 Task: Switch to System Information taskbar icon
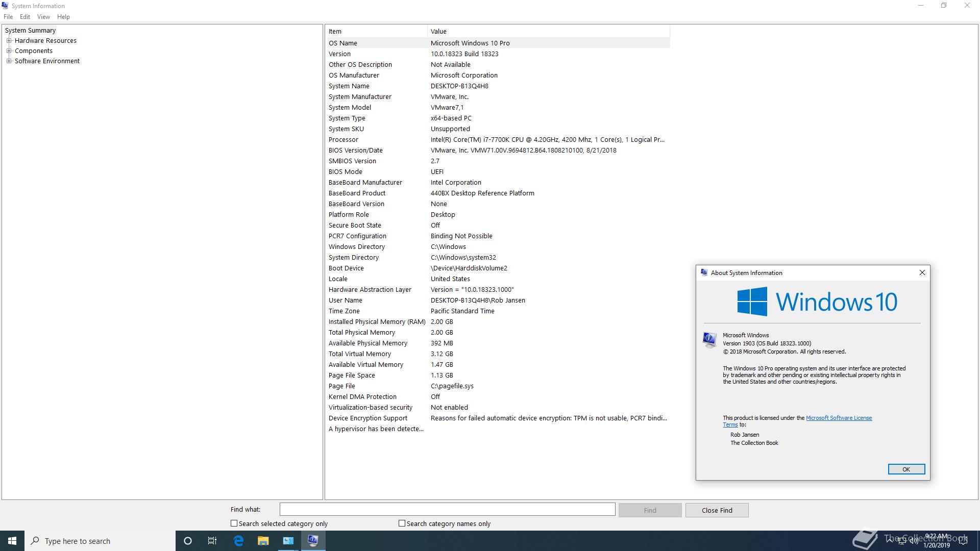(x=313, y=541)
